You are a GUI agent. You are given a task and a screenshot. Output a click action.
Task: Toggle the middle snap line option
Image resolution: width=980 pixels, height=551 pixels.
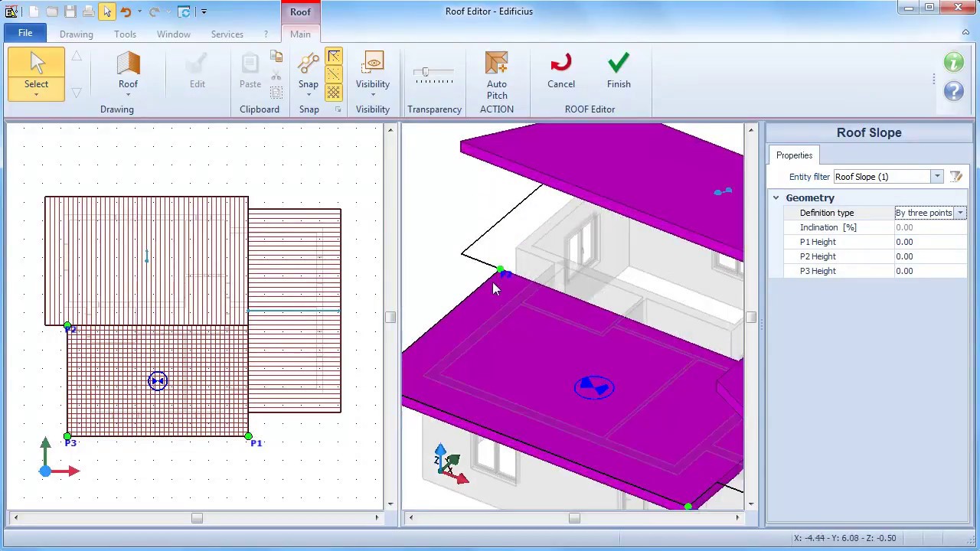[x=334, y=74]
